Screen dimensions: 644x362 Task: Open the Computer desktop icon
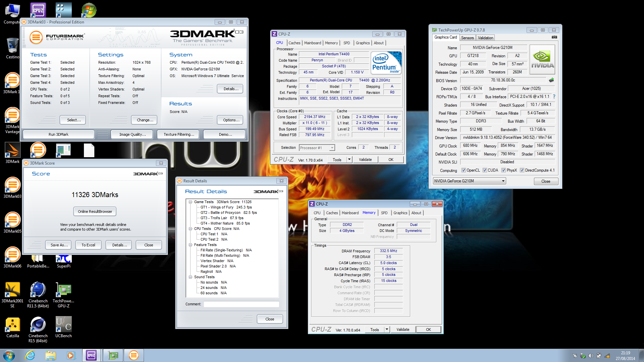pos(12,13)
